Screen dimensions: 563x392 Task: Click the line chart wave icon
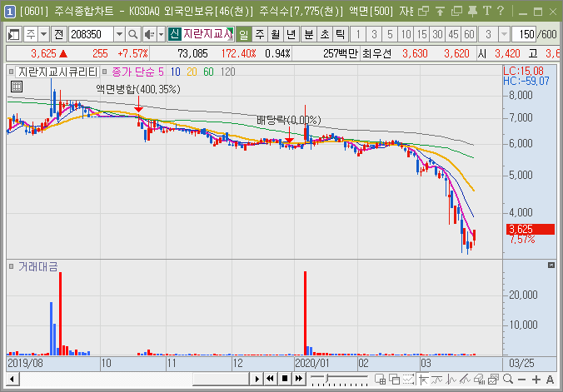click(x=437, y=379)
